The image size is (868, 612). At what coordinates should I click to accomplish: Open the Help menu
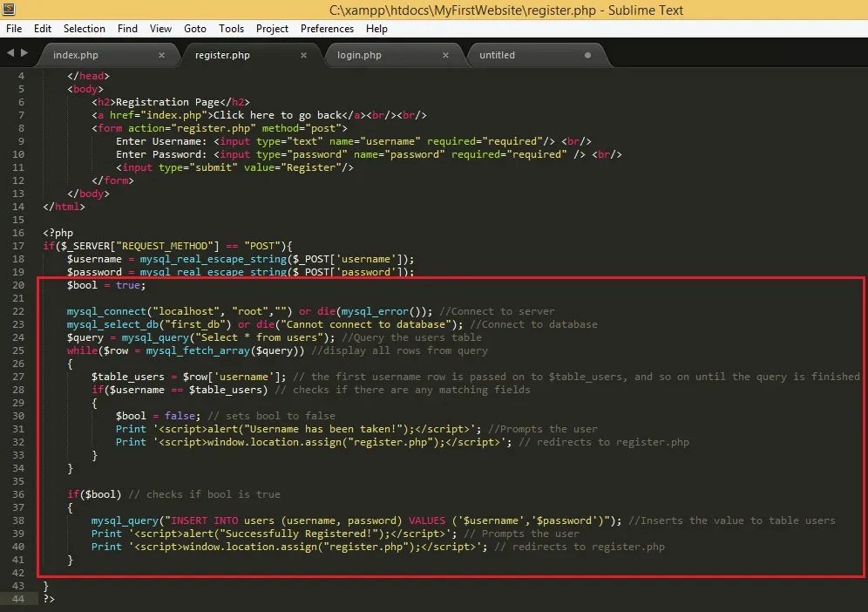coord(376,29)
